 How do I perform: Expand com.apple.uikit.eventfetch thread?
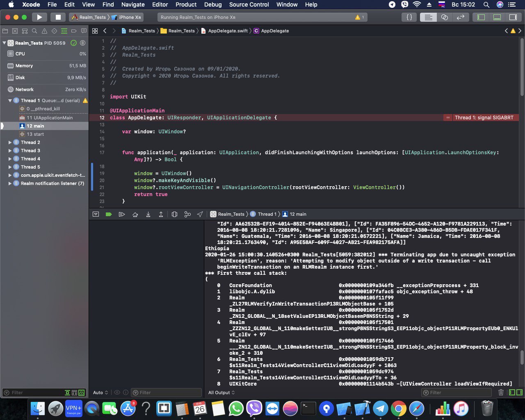[x=10, y=175]
